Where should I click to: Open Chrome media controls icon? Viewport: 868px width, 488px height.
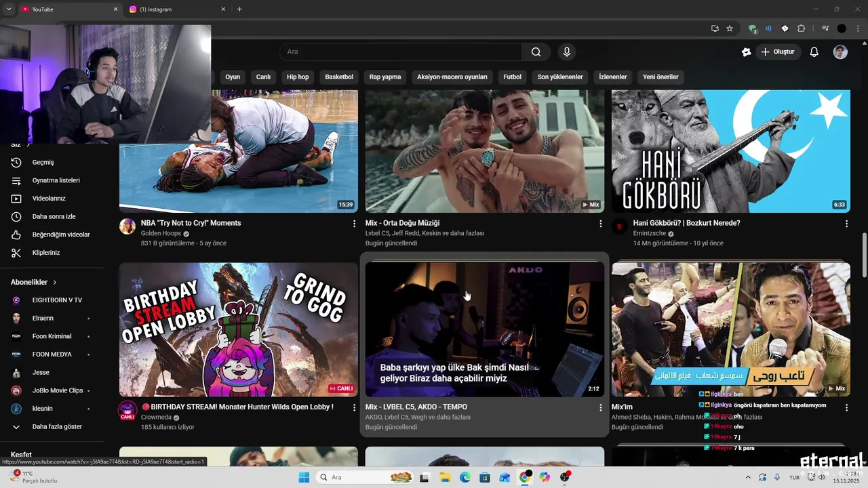(825, 28)
